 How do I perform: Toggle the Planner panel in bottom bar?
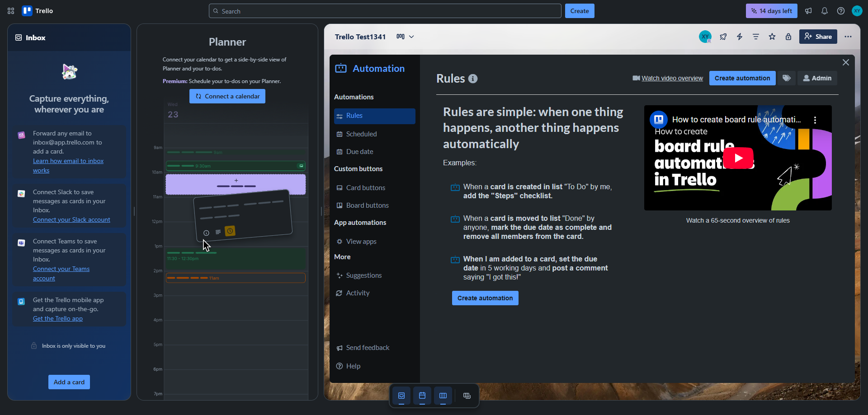[x=422, y=396]
